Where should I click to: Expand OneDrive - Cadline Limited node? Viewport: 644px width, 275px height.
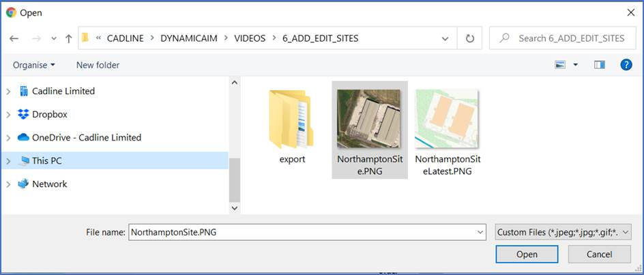tap(8, 138)
